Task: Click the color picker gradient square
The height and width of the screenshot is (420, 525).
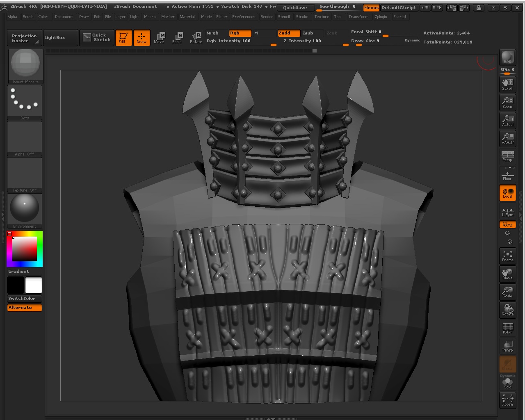Action: coord(25,249)
